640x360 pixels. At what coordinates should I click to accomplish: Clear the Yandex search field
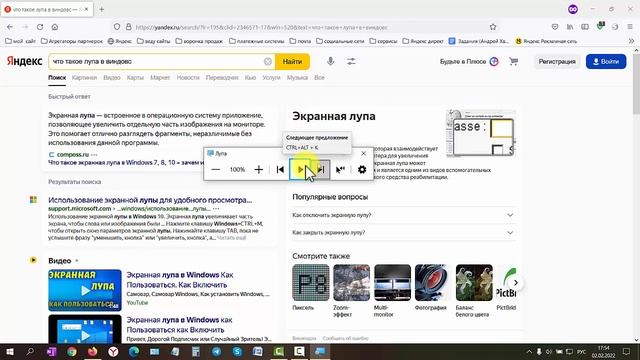(268, 62)
